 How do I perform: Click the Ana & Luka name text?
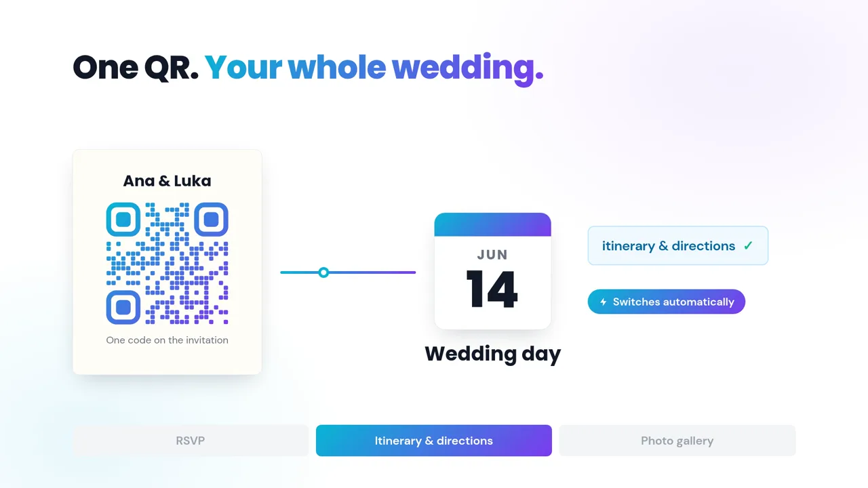167,181
